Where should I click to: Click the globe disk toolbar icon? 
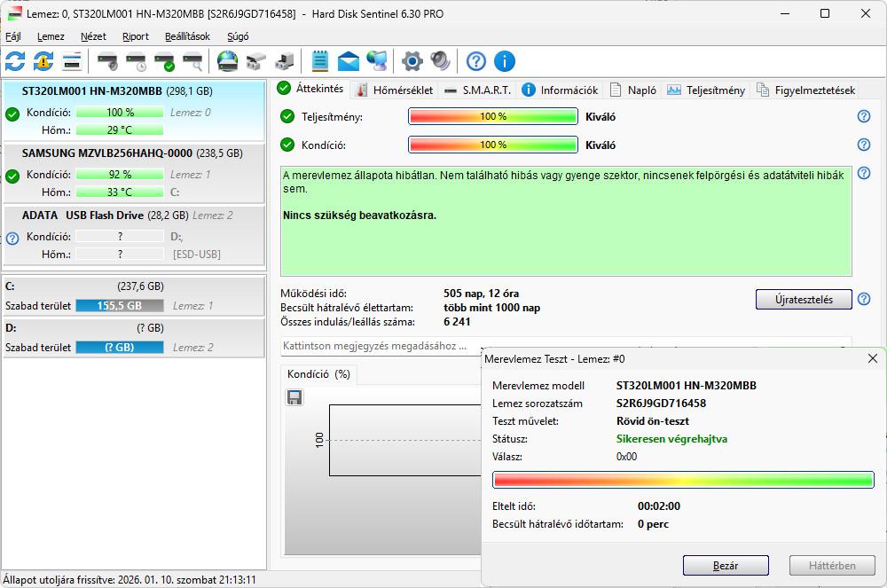(228, 61)
